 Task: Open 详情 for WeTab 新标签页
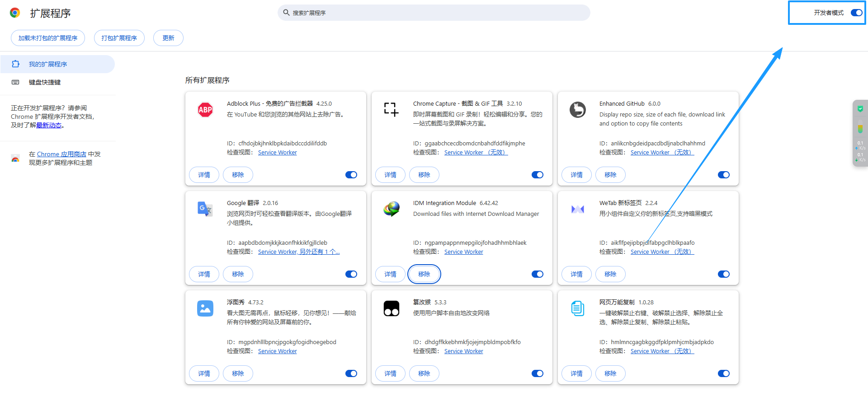click(x=576, y=274)
